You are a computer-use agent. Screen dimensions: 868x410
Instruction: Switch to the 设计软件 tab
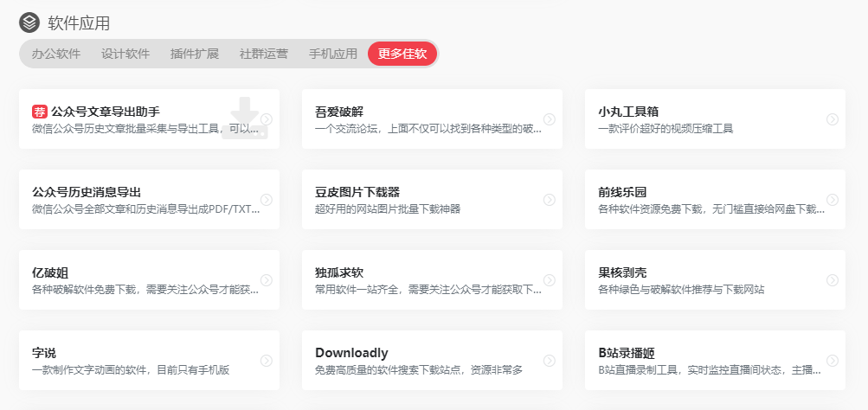[x=125, y=54]
